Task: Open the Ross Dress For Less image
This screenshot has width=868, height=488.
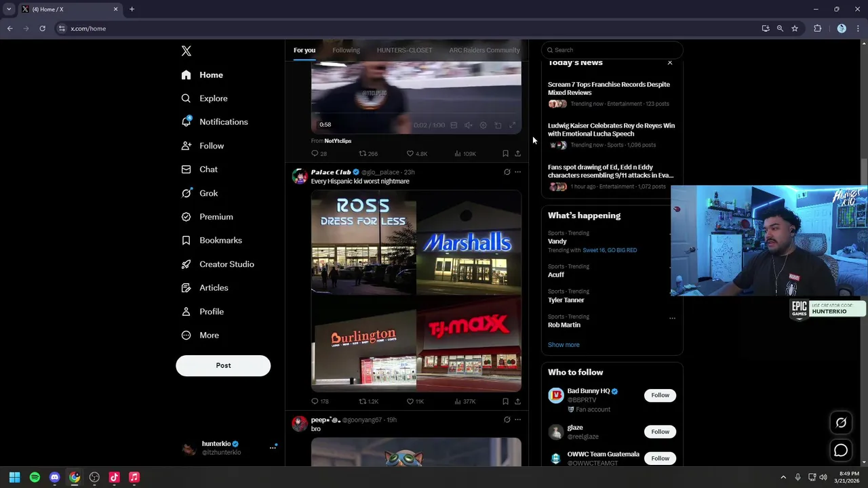Action: (x=363, y=242)
